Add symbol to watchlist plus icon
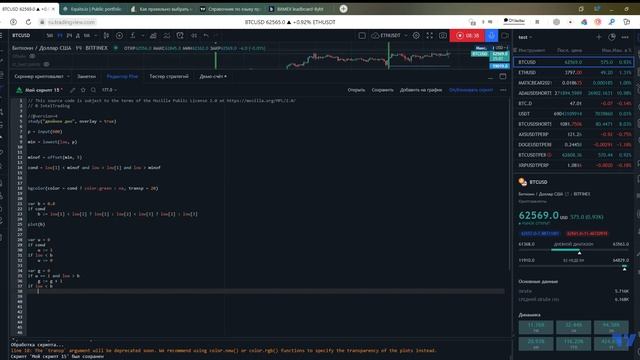640x360 pixels. (598, 37)
